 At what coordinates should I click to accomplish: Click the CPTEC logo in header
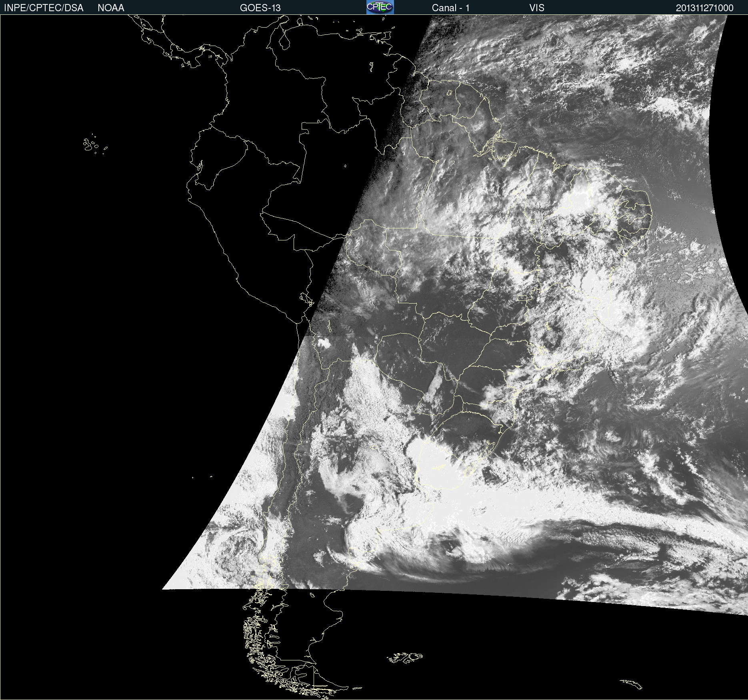380,7
